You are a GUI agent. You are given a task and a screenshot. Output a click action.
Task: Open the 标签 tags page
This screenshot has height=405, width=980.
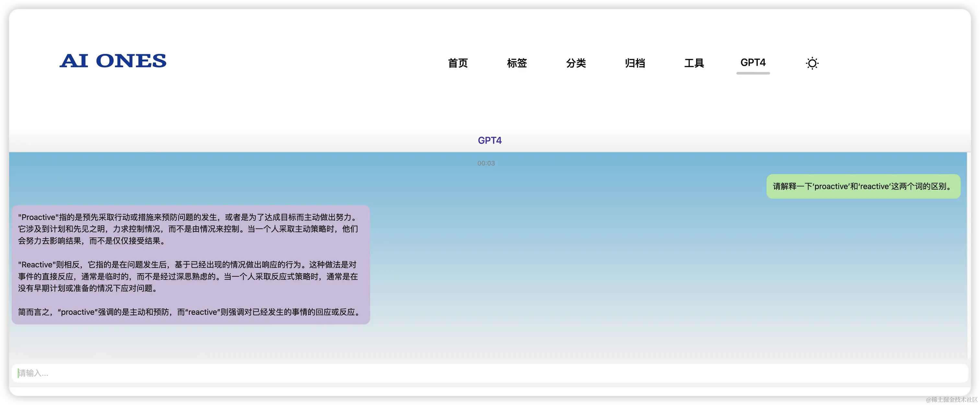point(517,63)
